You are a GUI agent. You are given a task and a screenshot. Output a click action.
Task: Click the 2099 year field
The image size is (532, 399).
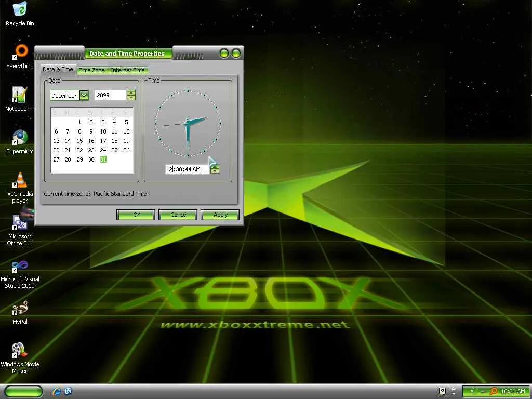pyautogui.click(x=111, y=96)
